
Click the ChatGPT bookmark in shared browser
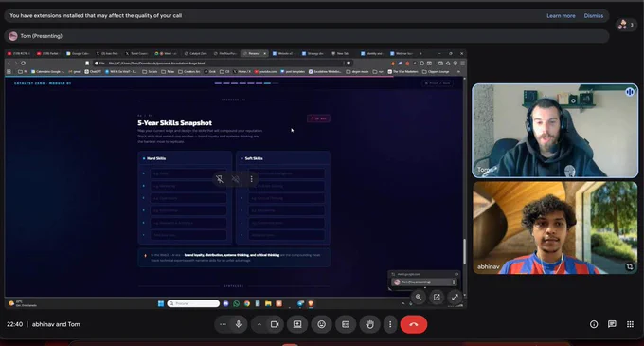pos(93,71)
